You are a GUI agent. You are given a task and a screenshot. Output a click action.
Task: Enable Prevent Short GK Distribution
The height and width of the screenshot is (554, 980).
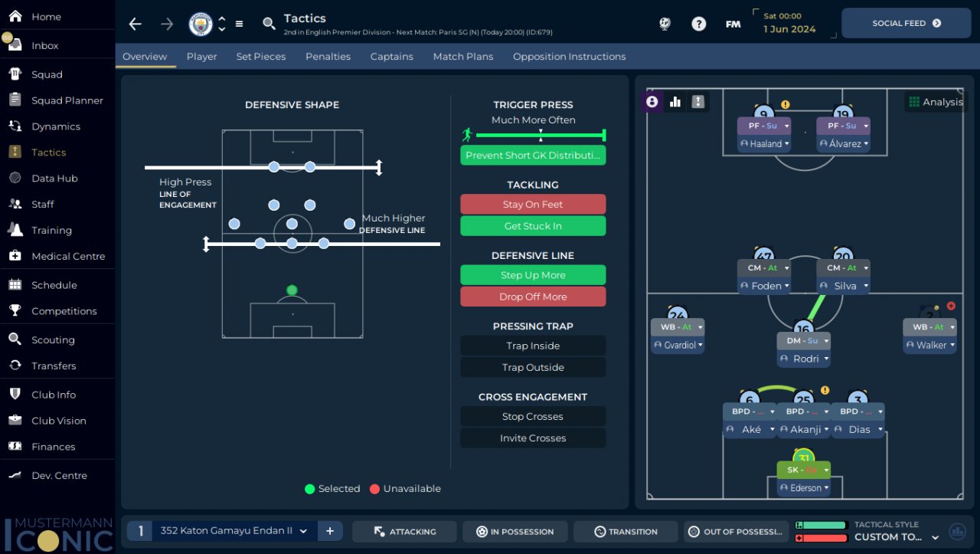(533, 156)
